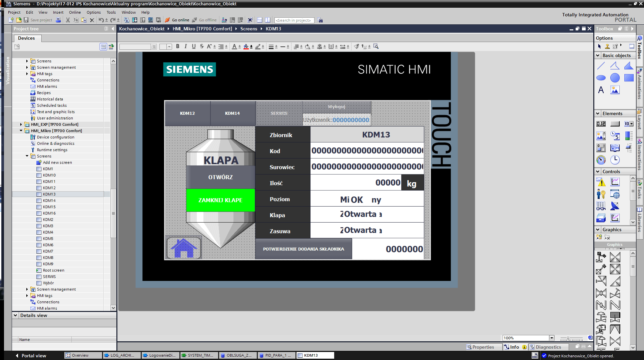Switch to Portal view
The image size is (644, 360).
click(x=31, y=356)
